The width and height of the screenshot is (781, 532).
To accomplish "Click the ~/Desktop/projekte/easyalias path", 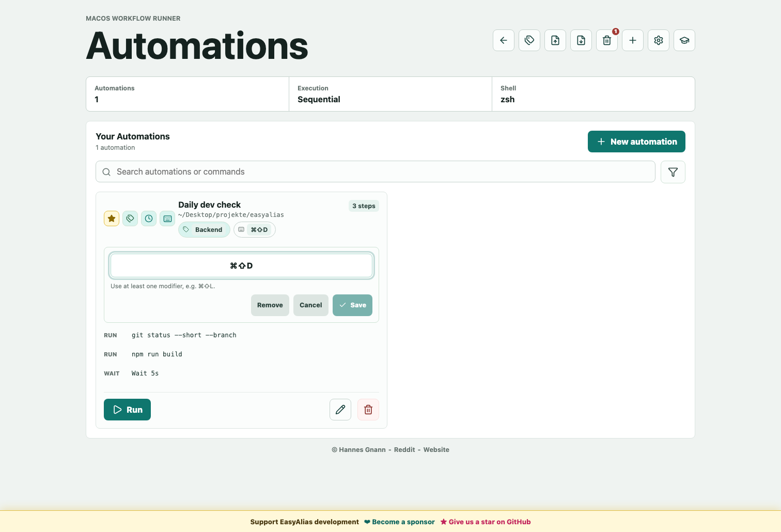I will [x=231, y=215].
